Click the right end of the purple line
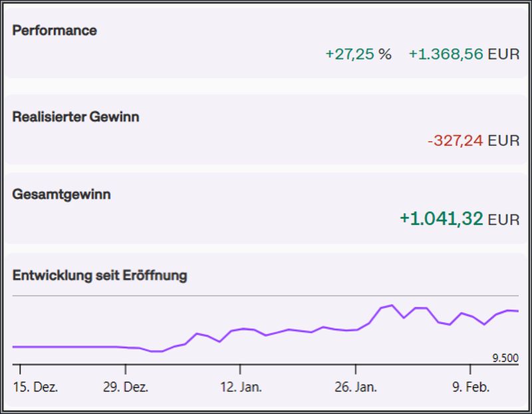532x414 pixels. pos(517,311)
